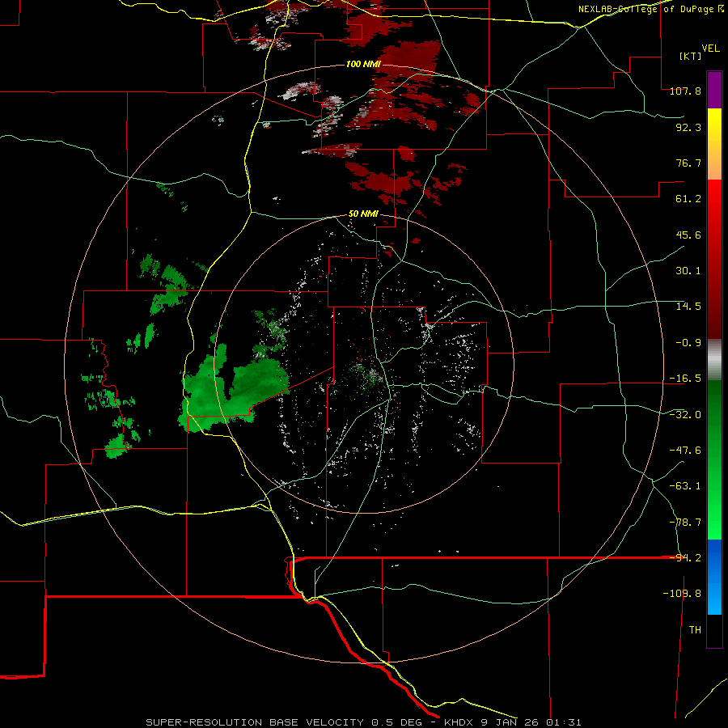Image resolution: width=728 pixels, height=728 pixels.
Task: Click the 107.8 velocity scale value
Action: [x=685, y=91]
